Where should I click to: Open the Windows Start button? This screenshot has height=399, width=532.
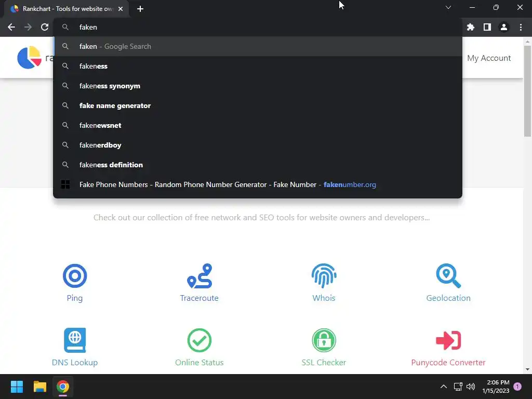[x=17, y=387]
